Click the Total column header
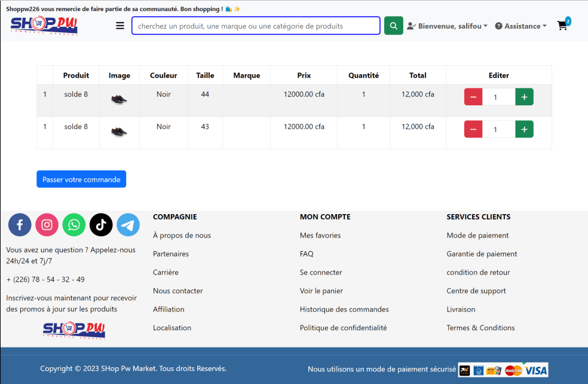Viewport: 588px width, 384px height. pyautogui.click(x=418, y=75)
